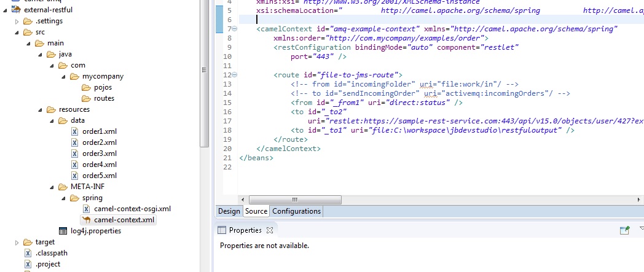
Task: Click the .settings folder icon
Action: coord(28,21)
